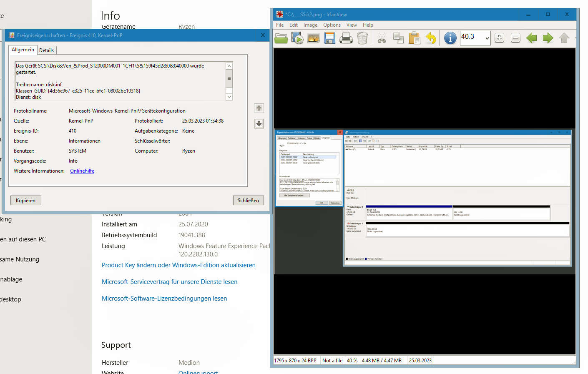The height and width of the screenshot is (374, 588).
Task: Click the '25.03.2023' status bar date
Action: 420,361
